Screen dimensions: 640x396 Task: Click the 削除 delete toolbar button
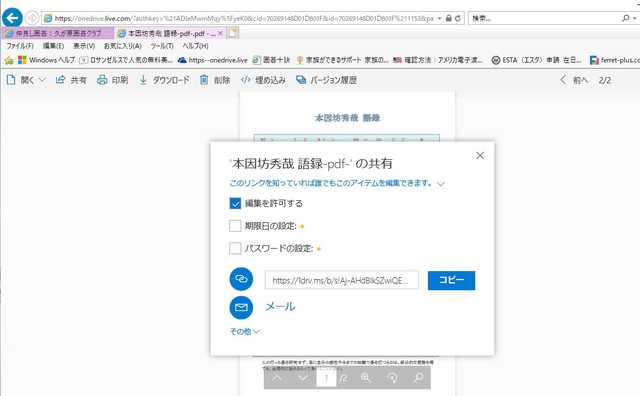(215, 80)
